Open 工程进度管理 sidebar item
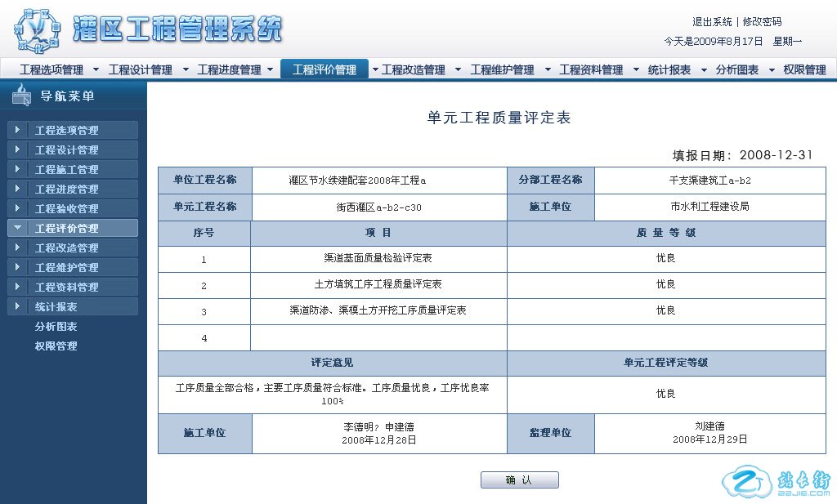 click(66, 189)
